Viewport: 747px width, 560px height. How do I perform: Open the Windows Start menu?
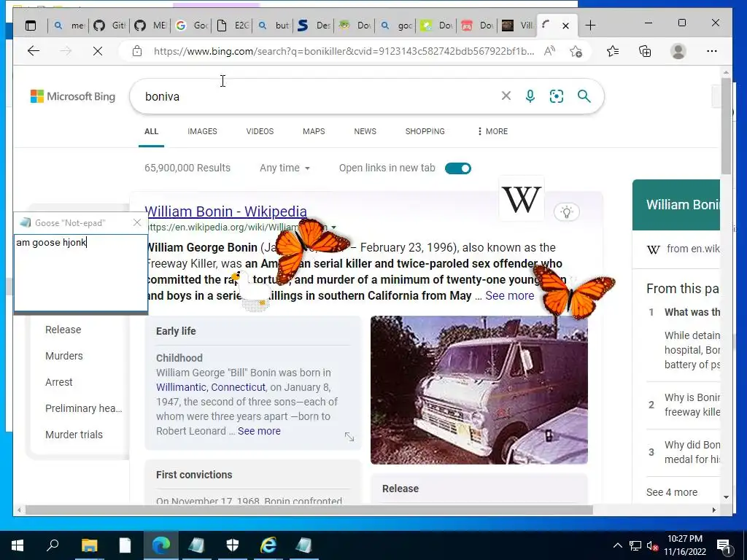18,545
